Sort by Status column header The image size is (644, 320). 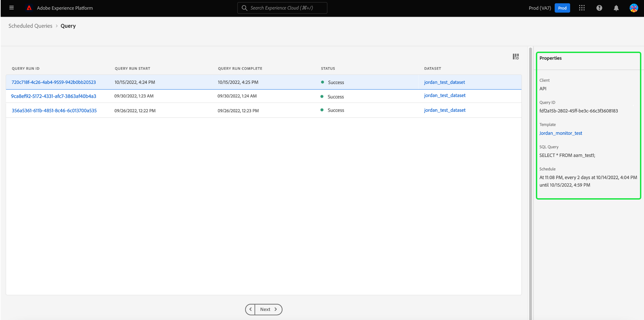pyautogui.click(x=328, y=68)
